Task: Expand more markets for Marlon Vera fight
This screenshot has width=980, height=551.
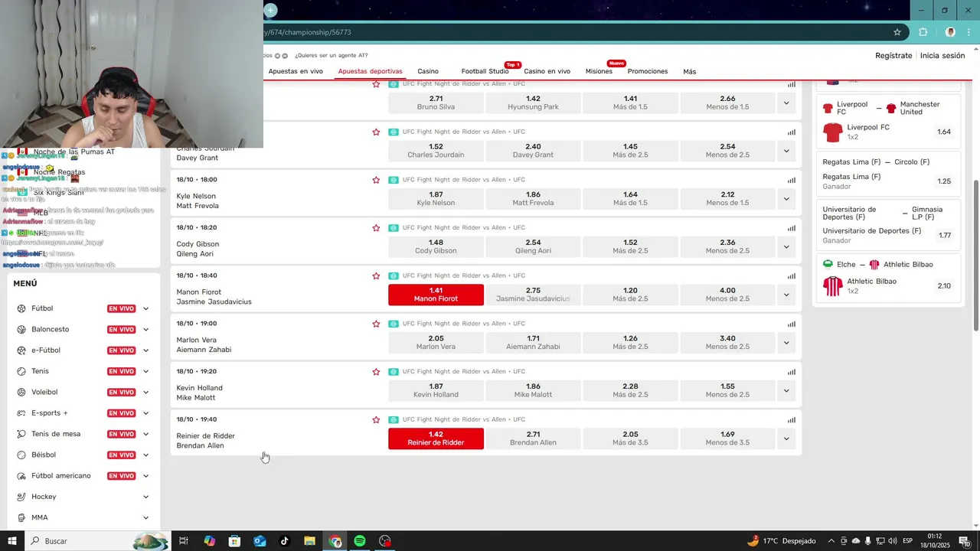Action: pyautogui.click(x=786, y=343)
